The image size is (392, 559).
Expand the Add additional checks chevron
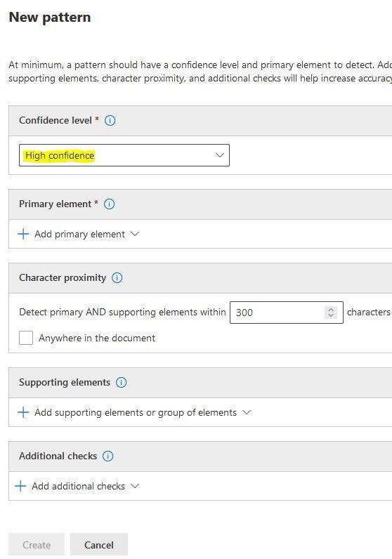pos(135,486)
